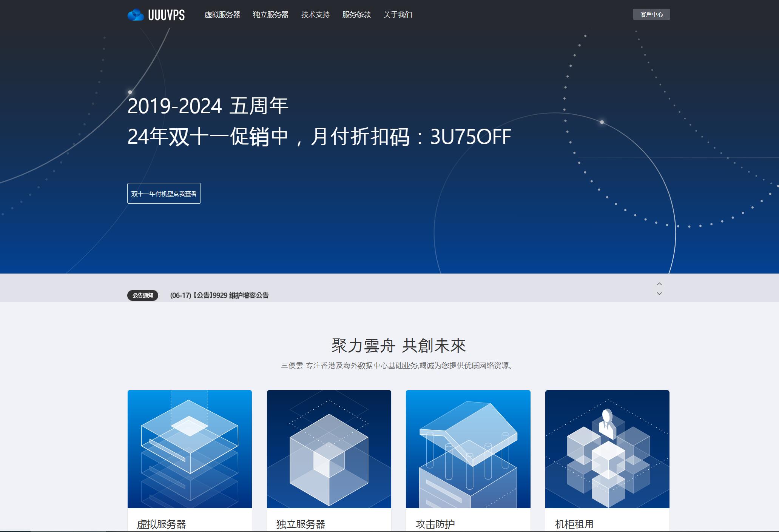Click the 双十一年付机型点我查看 button
779x532 pixels.
pos(164,193)
